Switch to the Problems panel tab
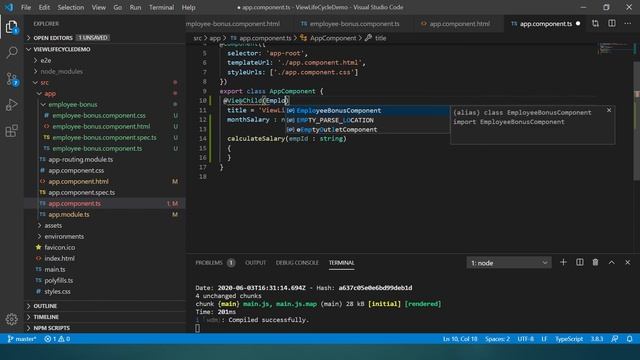 point(215,263)
